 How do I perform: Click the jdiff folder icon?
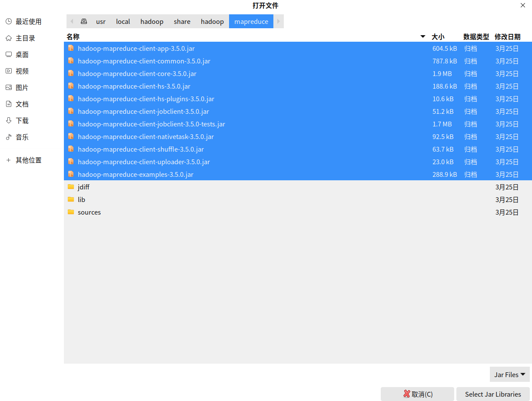tap(71, 187)
